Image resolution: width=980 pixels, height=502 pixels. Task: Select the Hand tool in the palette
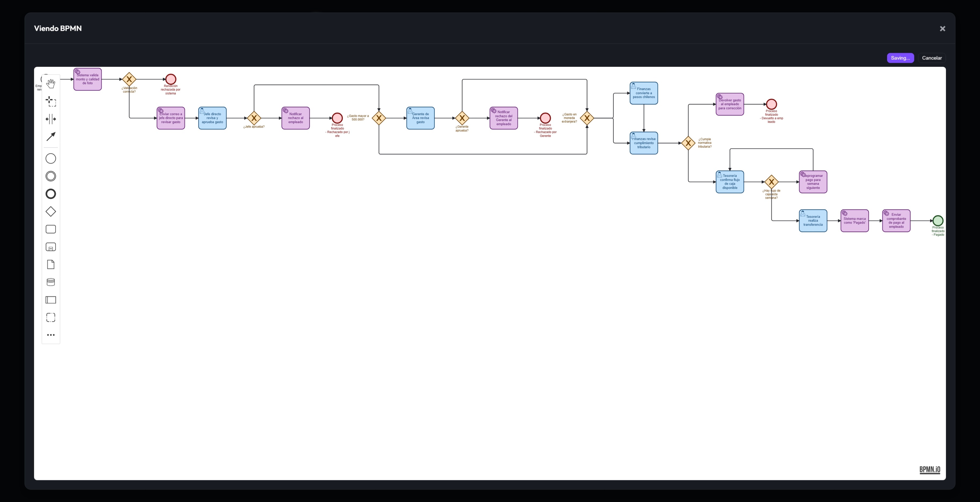(51, 84)
